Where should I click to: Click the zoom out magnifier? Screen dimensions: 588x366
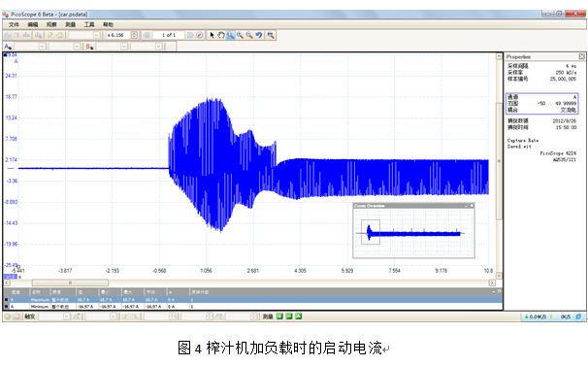coord(249,35)
